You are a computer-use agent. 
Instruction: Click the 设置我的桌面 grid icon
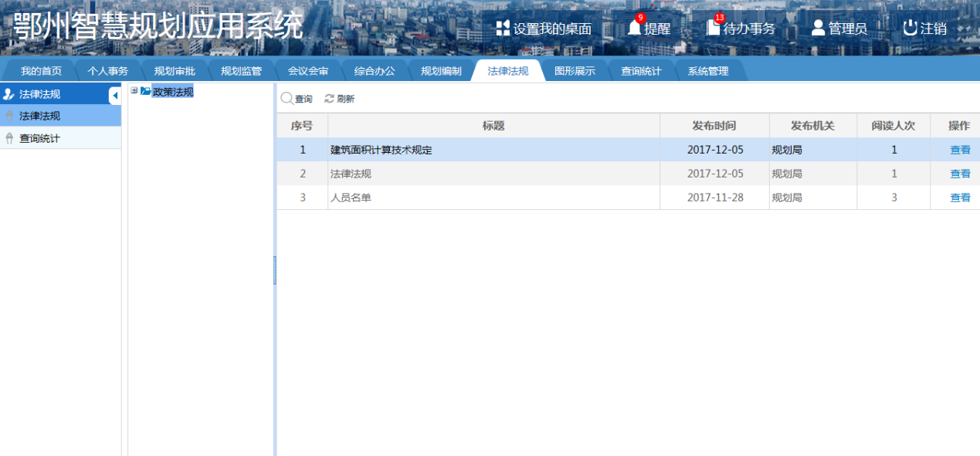[503, 29]
